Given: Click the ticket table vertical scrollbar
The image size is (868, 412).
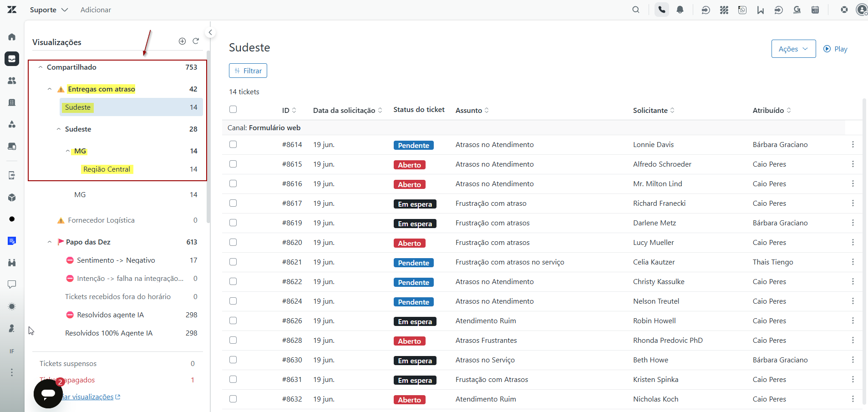Looking at the screenshot, I should 864,251.
